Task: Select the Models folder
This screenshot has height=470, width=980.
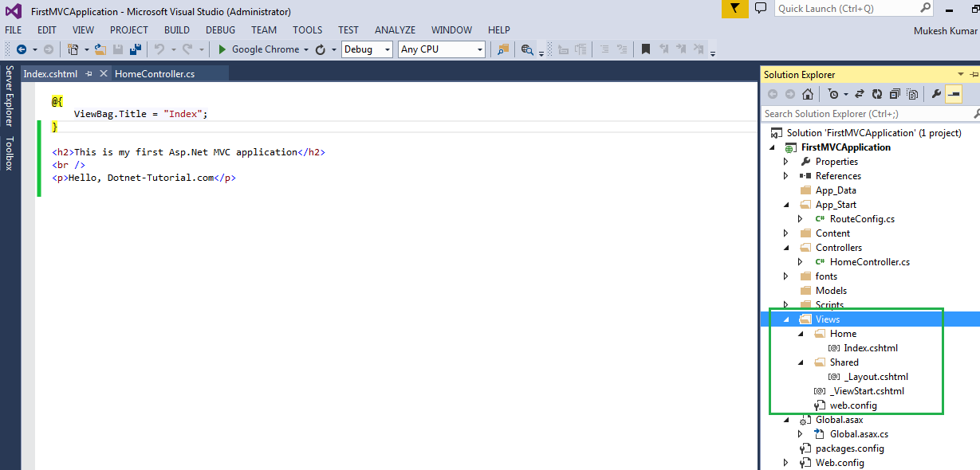Action: pos(831,291)
